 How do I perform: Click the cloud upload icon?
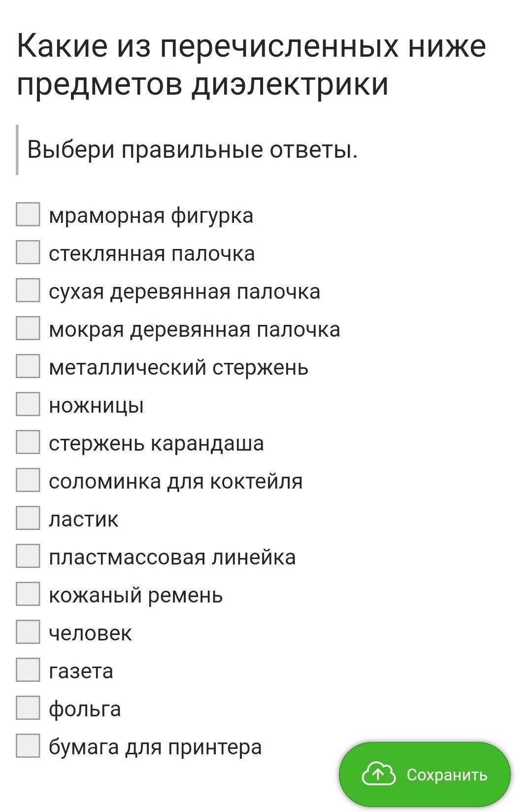[378, 774]
